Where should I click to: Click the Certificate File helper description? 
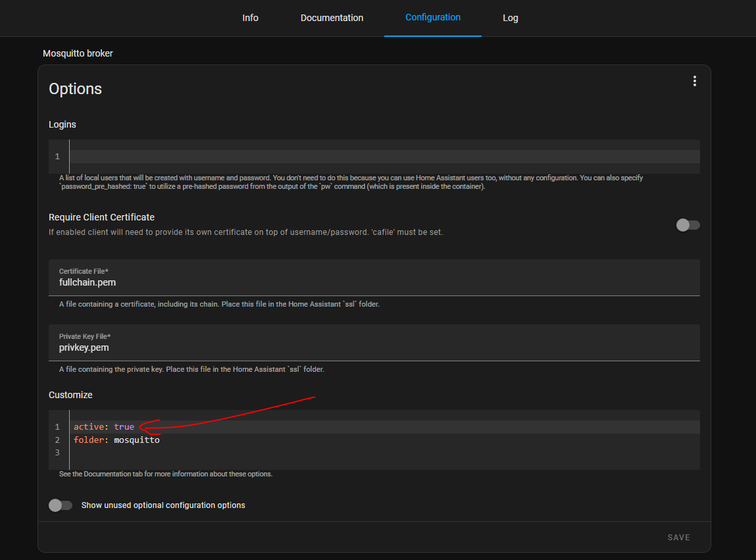[219, 305]
